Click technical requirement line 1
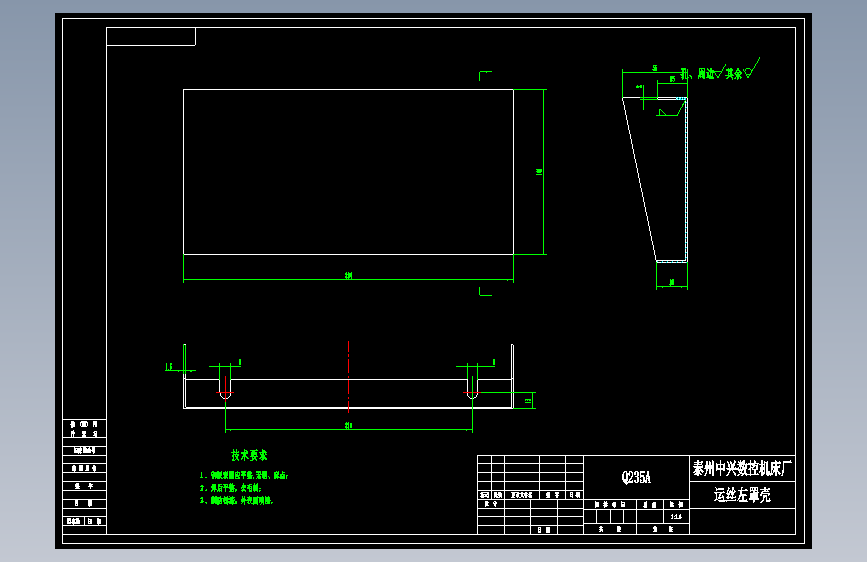Viewport: 867px width, 562px height. 244,475
